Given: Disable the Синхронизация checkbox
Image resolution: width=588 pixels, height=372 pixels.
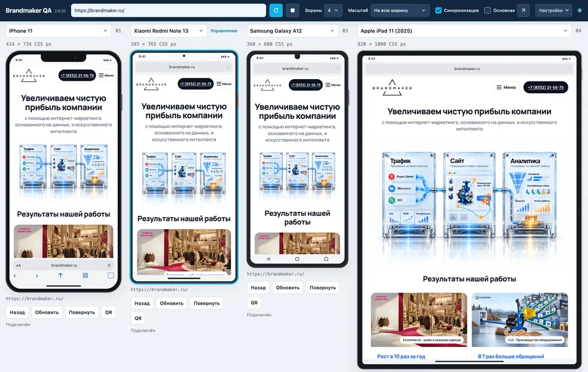Looking at the screenshot, I should [439, 10].
